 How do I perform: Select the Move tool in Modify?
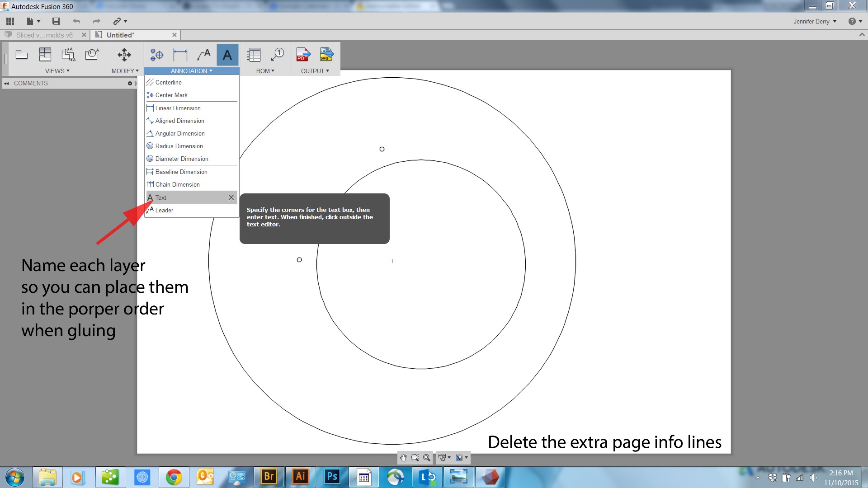pos(124,55)
